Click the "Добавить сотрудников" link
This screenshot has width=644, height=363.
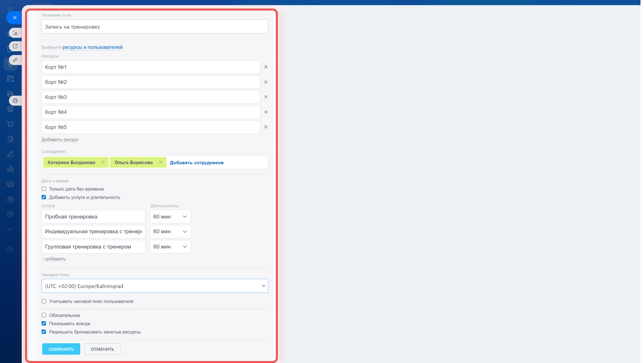pos(197,162)
